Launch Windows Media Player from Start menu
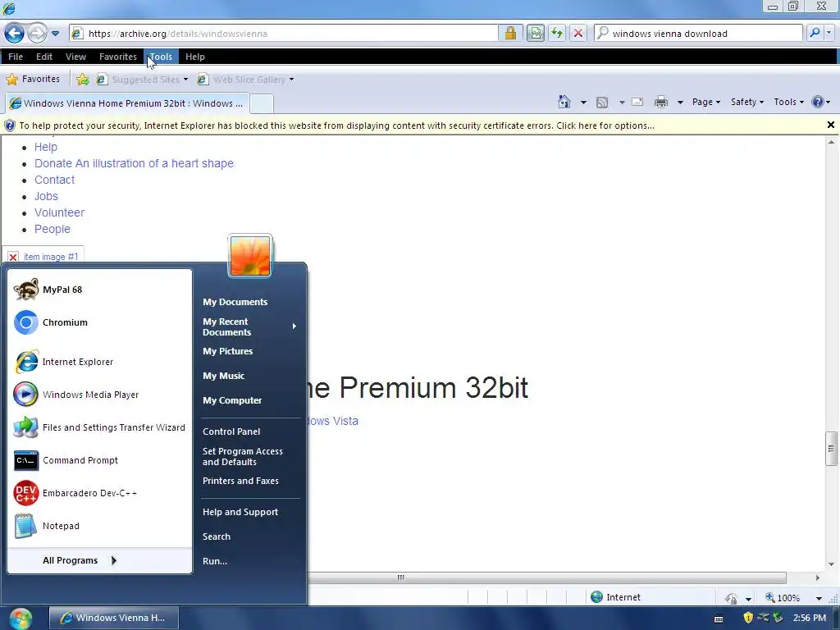Viewport: 840px width, 630px height. coord(99,395)
